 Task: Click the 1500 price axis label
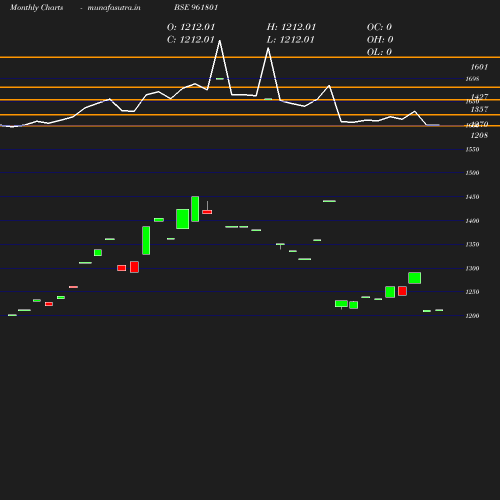coord(472,173)
